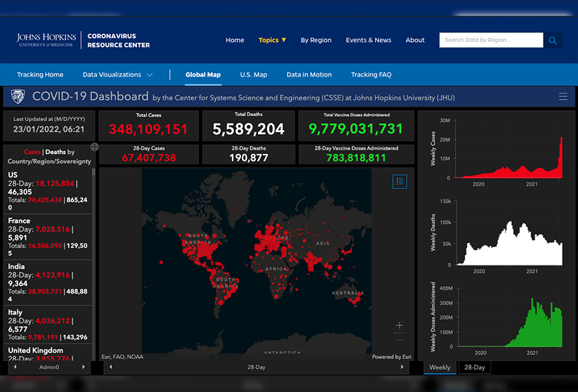Open the Tracking FAQ link

click(x=371, y=75)
